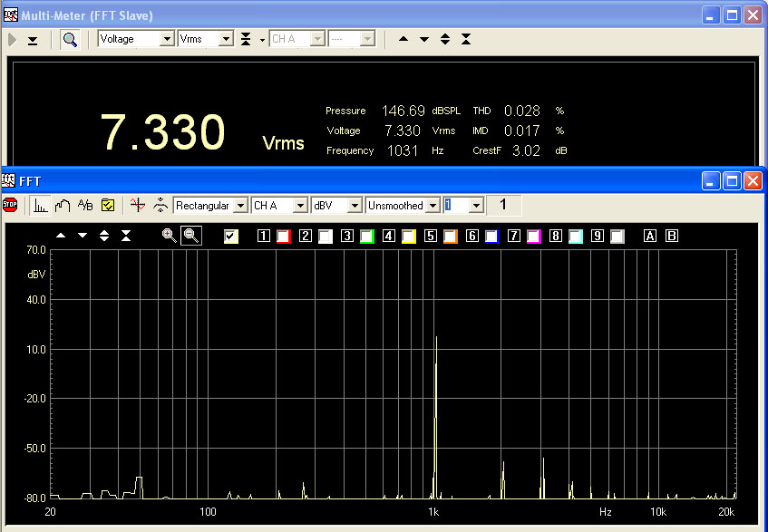Open the Rectangular window type dropdown

(240, 206)
